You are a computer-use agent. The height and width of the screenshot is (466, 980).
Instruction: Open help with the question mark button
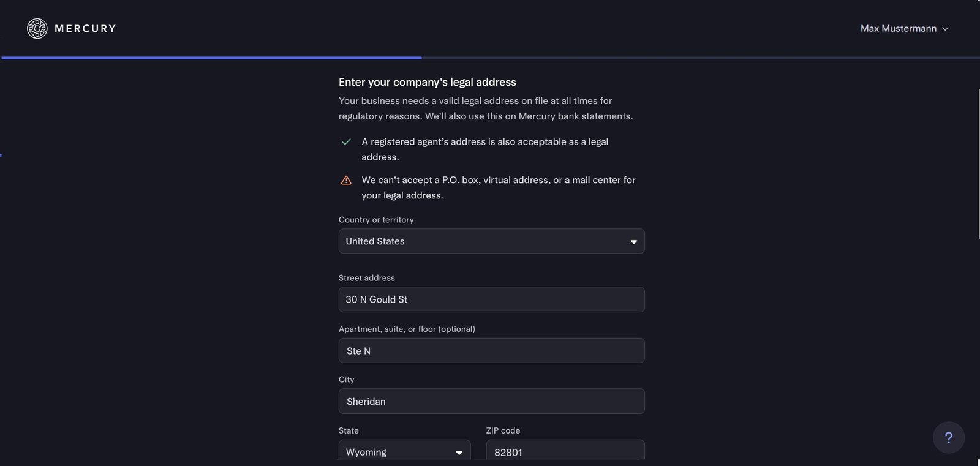(948, 437)
